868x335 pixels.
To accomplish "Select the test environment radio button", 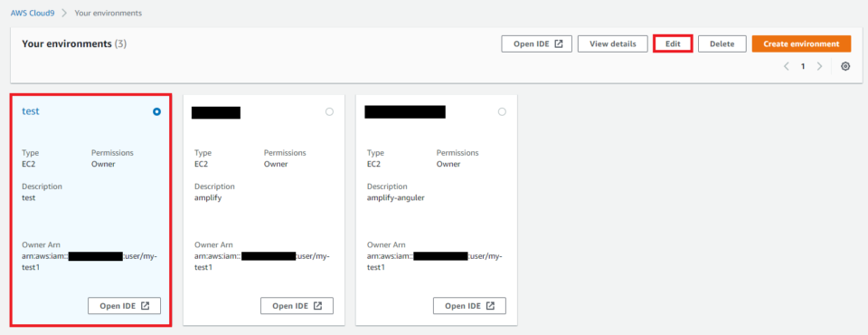I will click(x=156, y=111).
